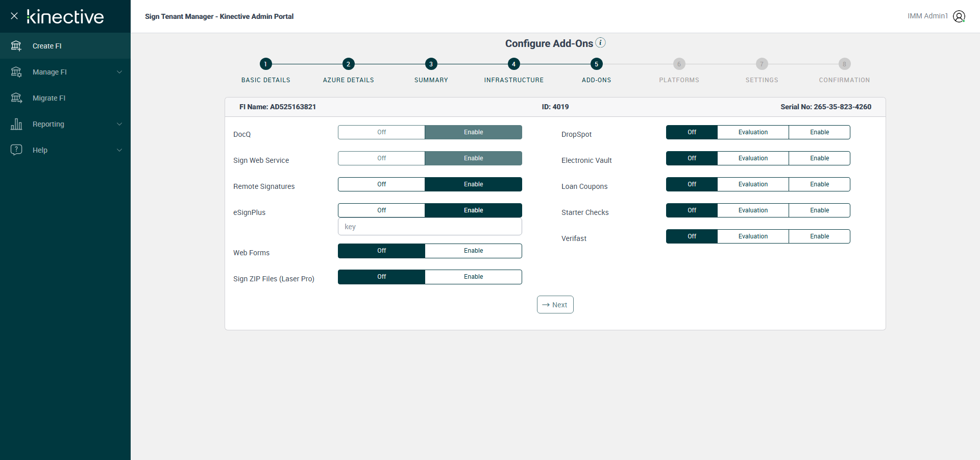
Task: Click the Kinective logo
Action: (65, 16)
